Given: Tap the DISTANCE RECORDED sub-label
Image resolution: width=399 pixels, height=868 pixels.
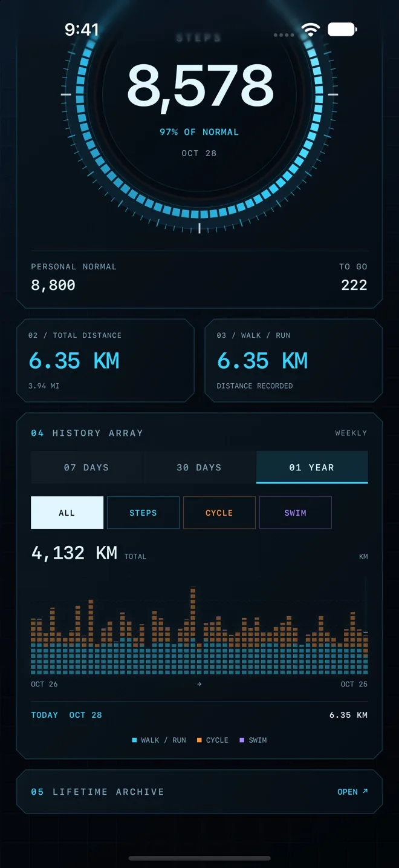Looking at the screenshot, I should pyautogui.click(x=255, y=386).
